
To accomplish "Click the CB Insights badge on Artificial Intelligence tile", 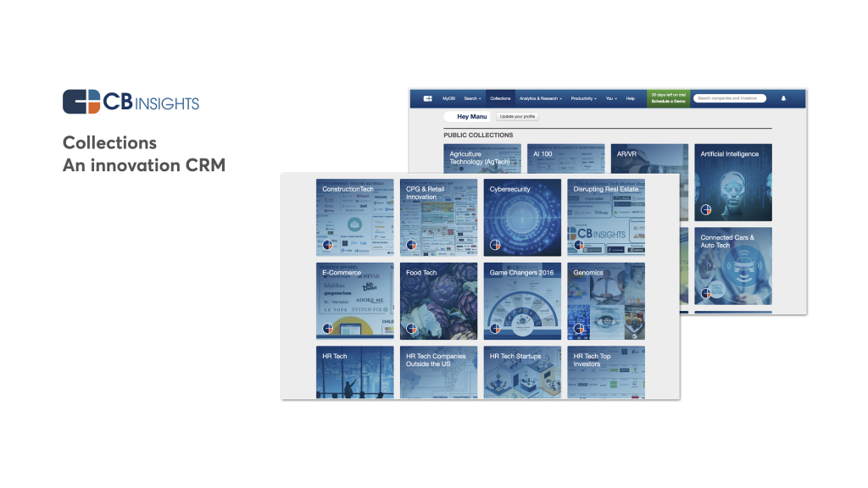I will pyautogui.click(x=706, y=210).
